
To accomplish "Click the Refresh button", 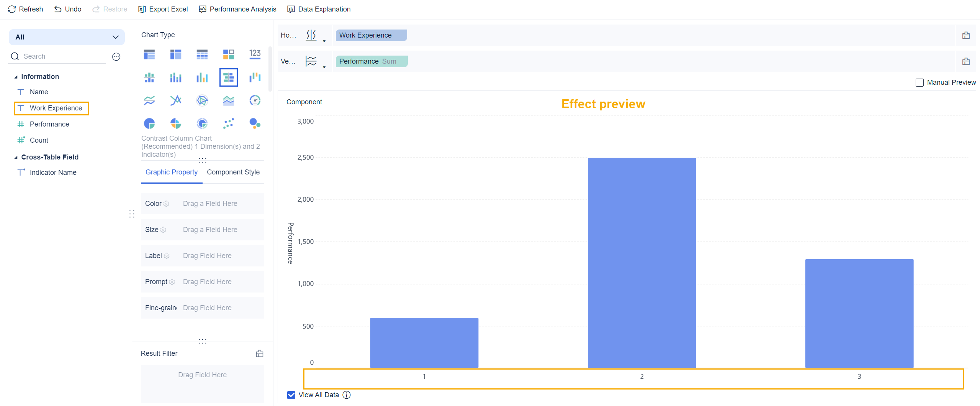I will (25, 9).
